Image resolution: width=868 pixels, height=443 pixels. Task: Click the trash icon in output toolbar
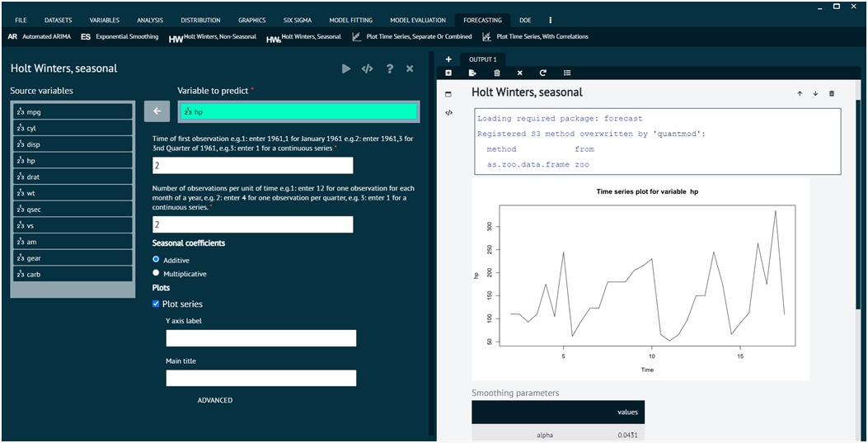pos(496,73)
